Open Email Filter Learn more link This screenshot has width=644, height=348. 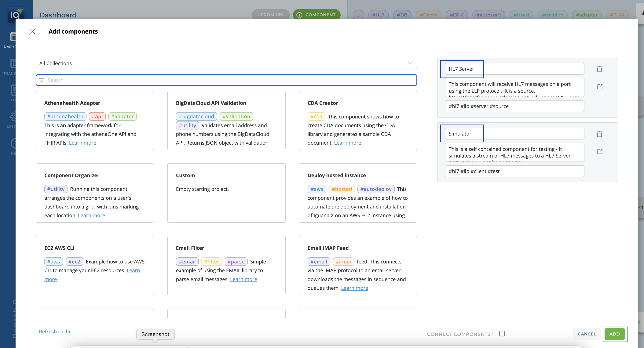pos(243,279)
